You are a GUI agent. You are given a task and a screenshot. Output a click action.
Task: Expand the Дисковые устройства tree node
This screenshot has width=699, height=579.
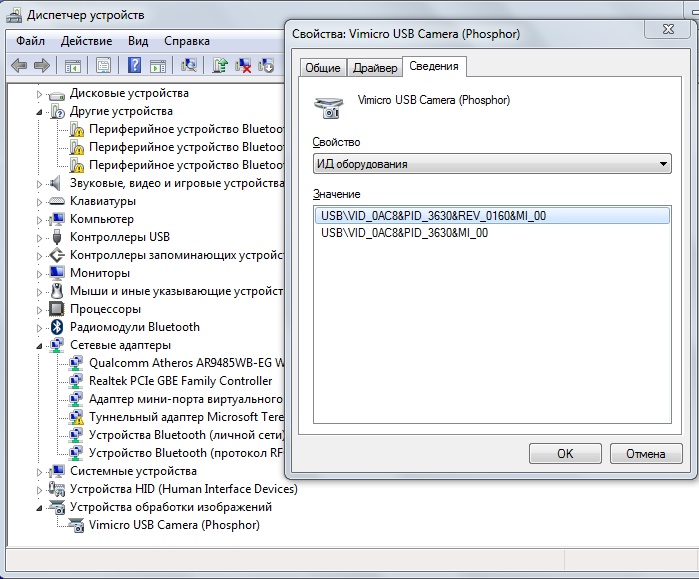[x=40, y=93]
